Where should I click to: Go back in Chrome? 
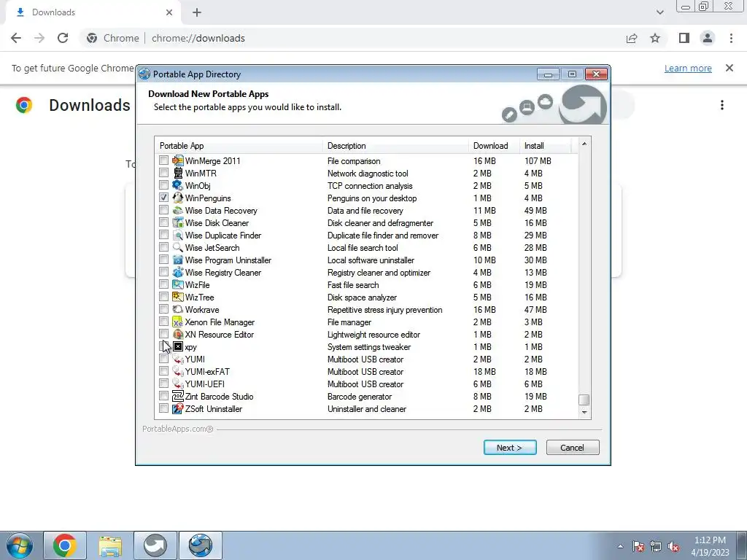click(16, 38)
